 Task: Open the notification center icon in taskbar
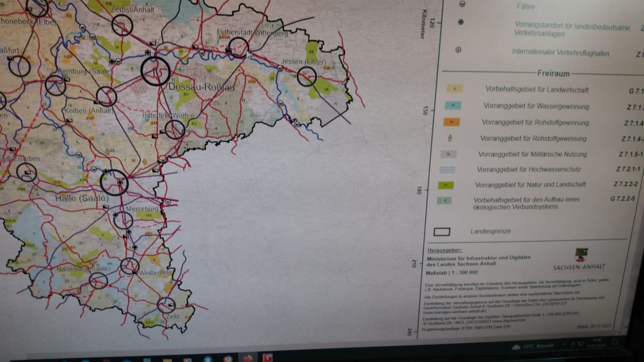pos(615,342)
